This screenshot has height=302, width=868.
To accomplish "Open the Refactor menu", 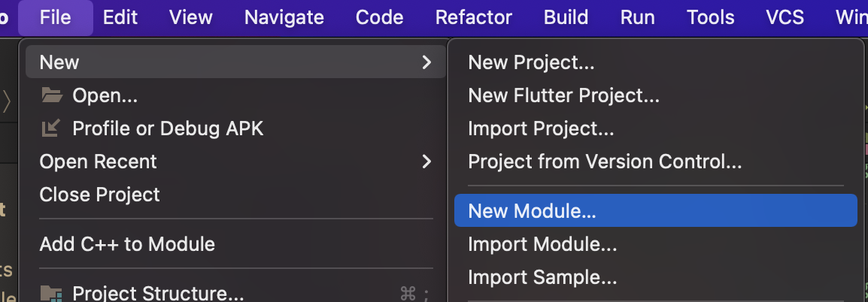I will (474, 18).
